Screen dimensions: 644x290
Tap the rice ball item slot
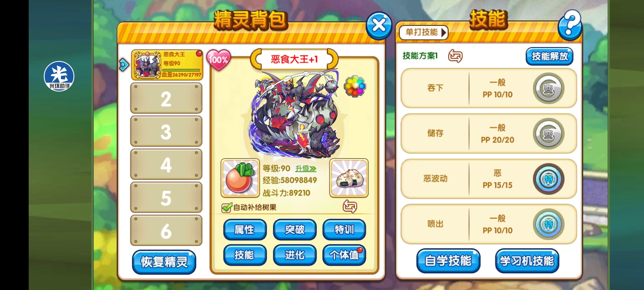[349, 178]
